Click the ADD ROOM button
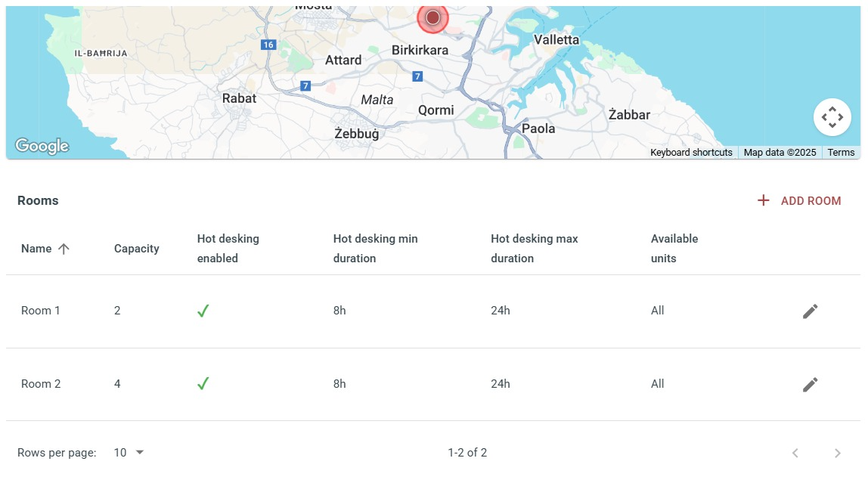 pos(799,201)
